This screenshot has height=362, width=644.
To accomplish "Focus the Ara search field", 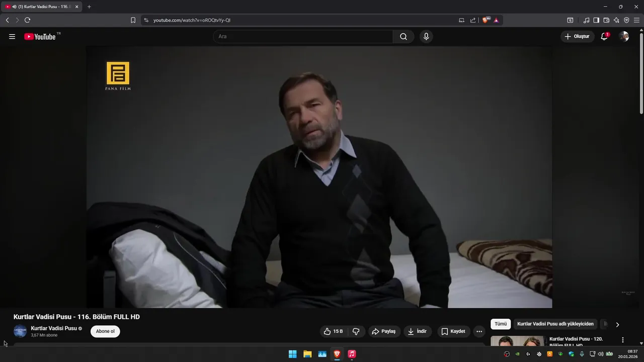I will pos(303,37).
